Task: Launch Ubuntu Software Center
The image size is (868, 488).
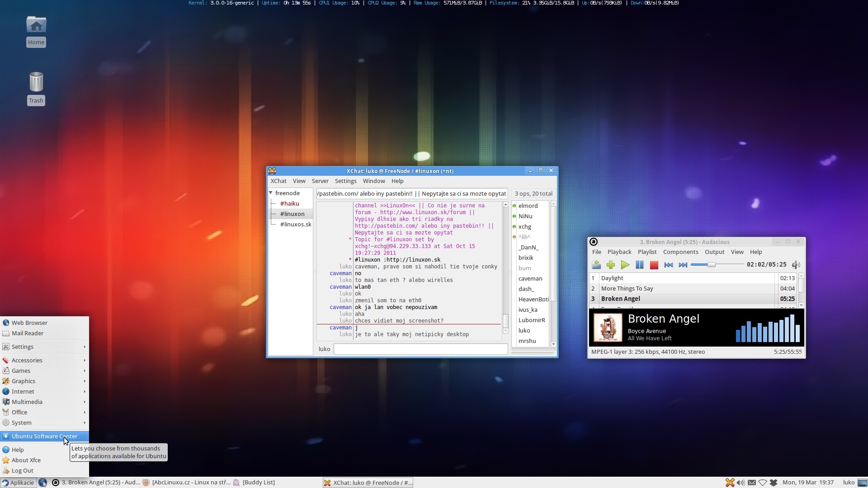Action: coord(44,436)
